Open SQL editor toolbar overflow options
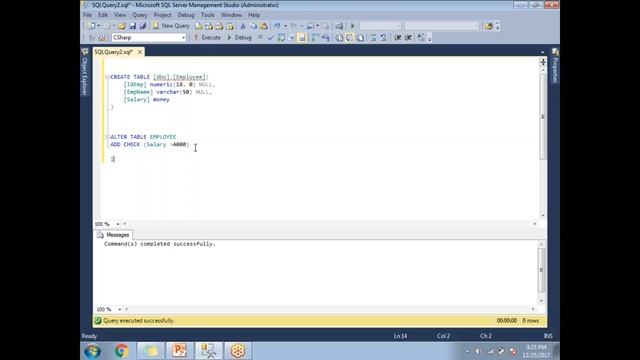 pyautogui.click(x=429, y=38)
